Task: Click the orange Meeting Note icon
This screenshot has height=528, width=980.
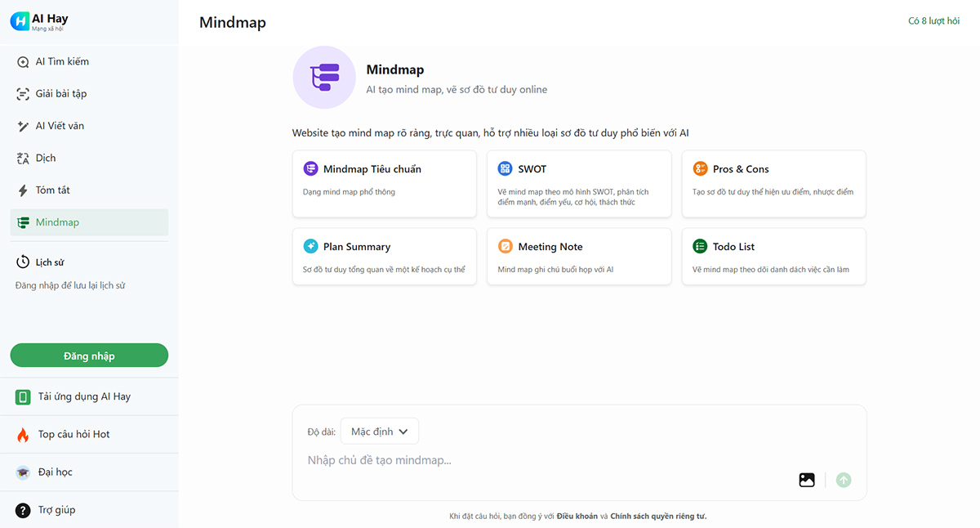Action: coord(506,246)
